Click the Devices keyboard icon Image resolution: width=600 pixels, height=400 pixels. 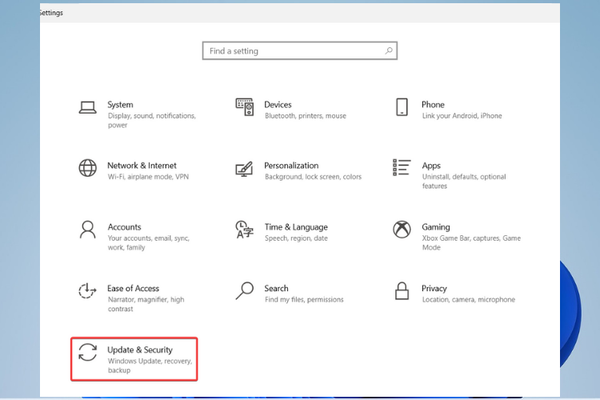pos(244,105)
